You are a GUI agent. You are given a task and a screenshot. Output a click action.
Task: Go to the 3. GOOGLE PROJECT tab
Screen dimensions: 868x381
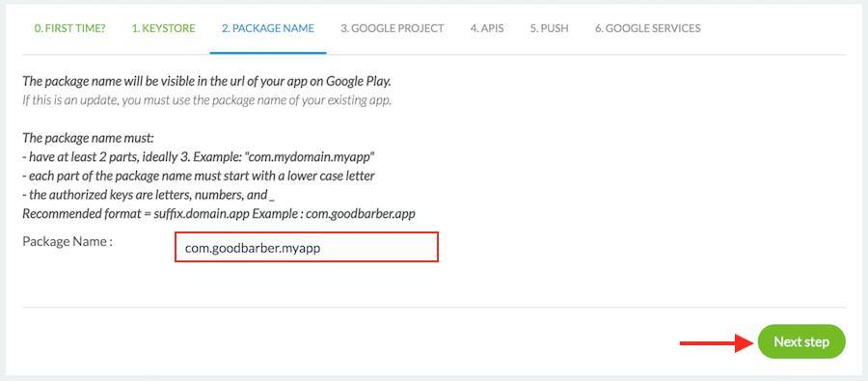[392, 28]
